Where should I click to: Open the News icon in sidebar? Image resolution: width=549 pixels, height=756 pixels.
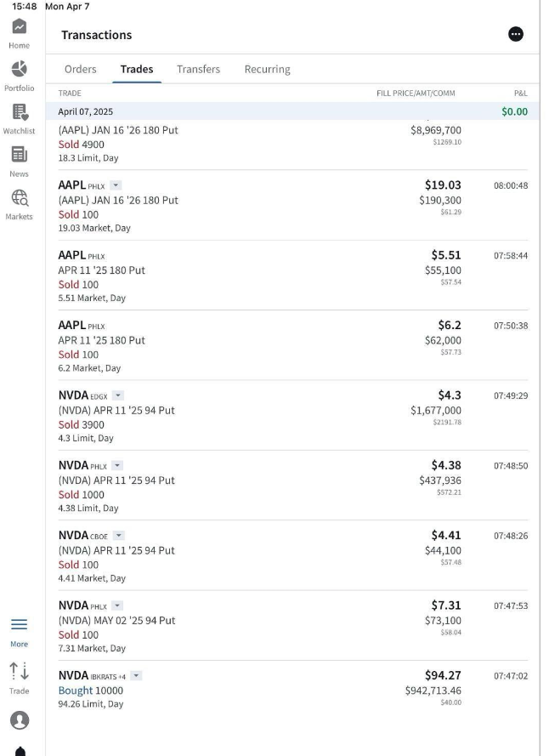(19, 155)
